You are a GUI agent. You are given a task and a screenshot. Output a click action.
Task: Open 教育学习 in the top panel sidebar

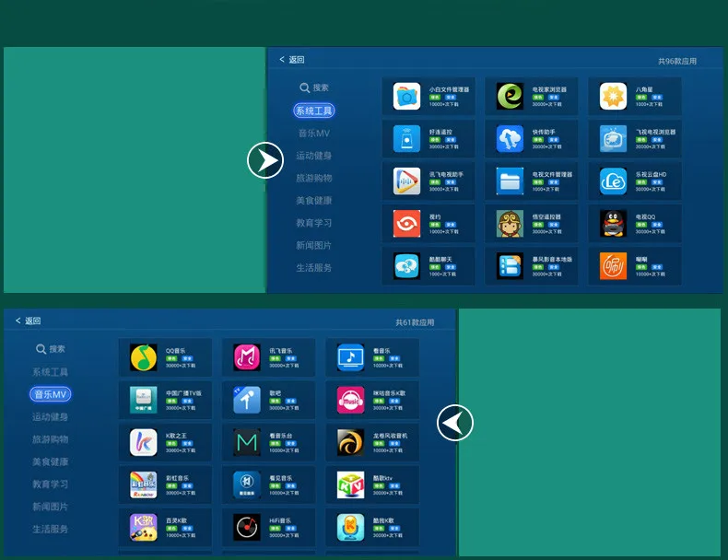314,223
